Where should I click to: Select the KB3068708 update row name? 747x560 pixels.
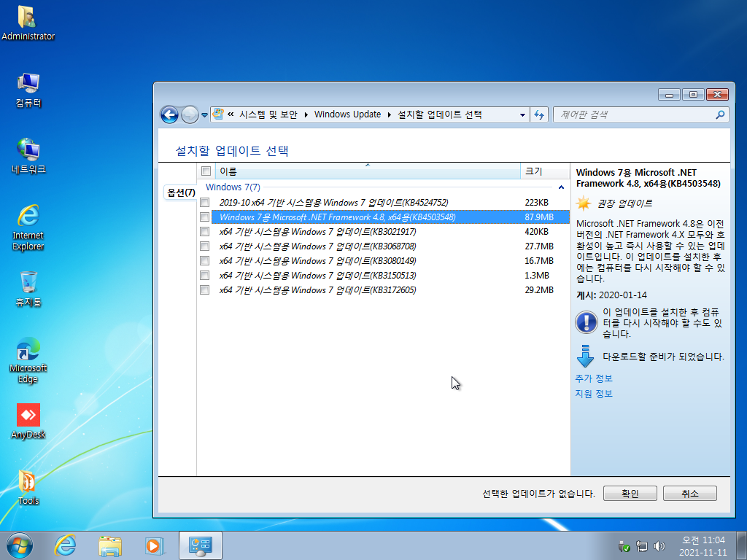pyautogui.click(x=318, y=246)
